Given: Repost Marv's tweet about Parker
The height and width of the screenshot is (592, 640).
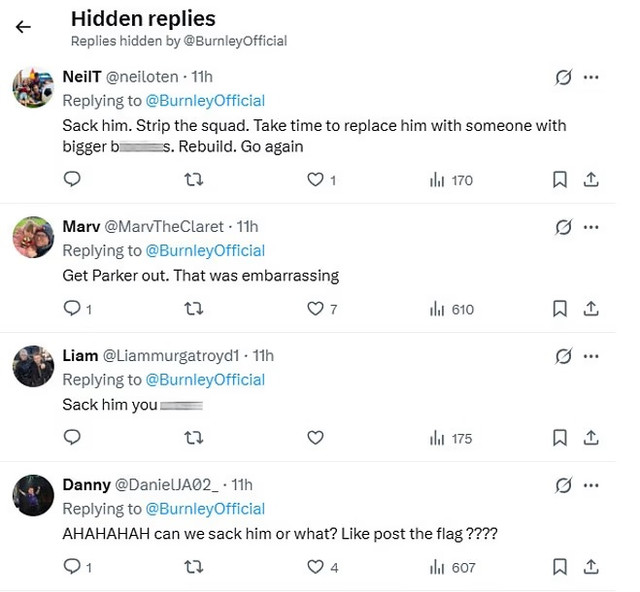Looking at the screenshot, I should click(195, 309).
